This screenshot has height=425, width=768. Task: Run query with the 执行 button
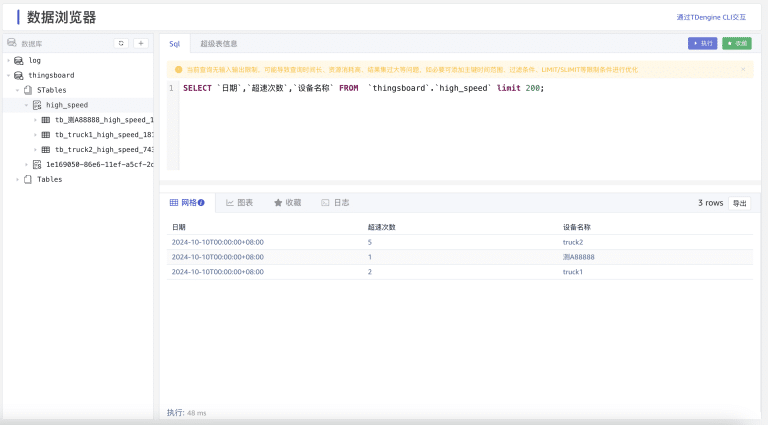coord(703,44)
